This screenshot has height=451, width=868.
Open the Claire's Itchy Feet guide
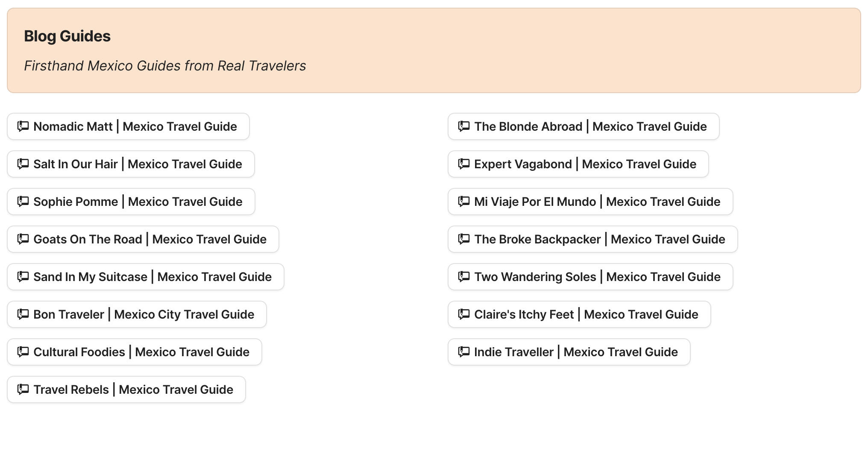pos(579,314)
